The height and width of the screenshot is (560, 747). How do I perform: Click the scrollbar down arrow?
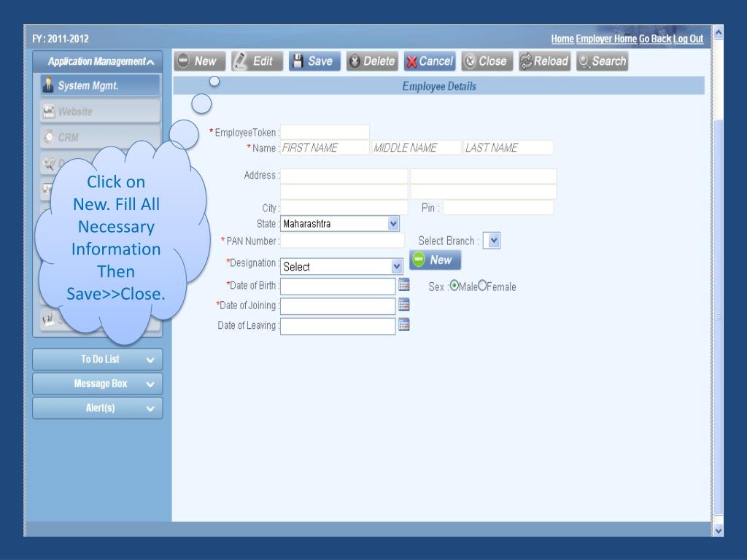pyautogui.click(x=719, y=530)
